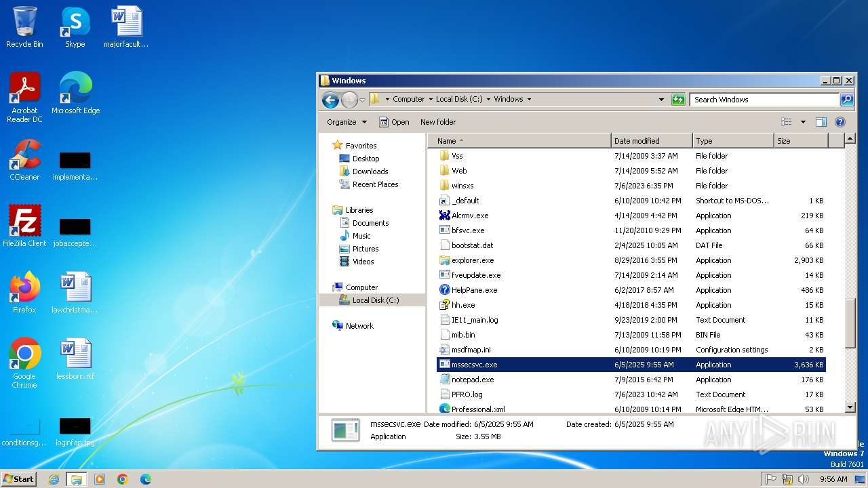Refresh the Windows folder view

point(678,100)
